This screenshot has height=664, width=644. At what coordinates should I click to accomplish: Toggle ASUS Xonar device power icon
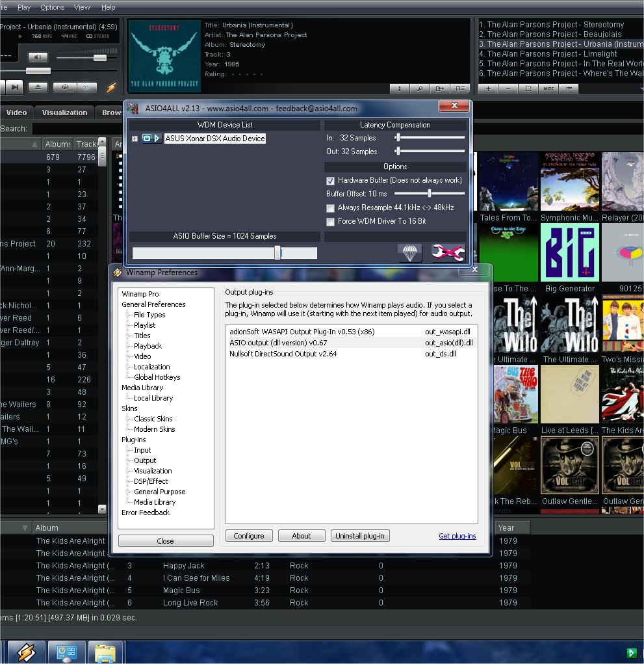coord(146,138)
